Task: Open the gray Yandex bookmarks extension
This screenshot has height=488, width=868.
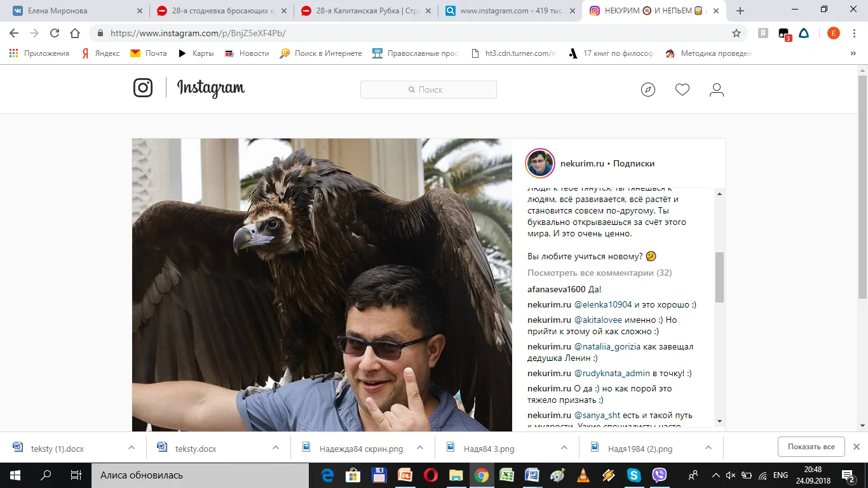Action: [x=763, y=34]
